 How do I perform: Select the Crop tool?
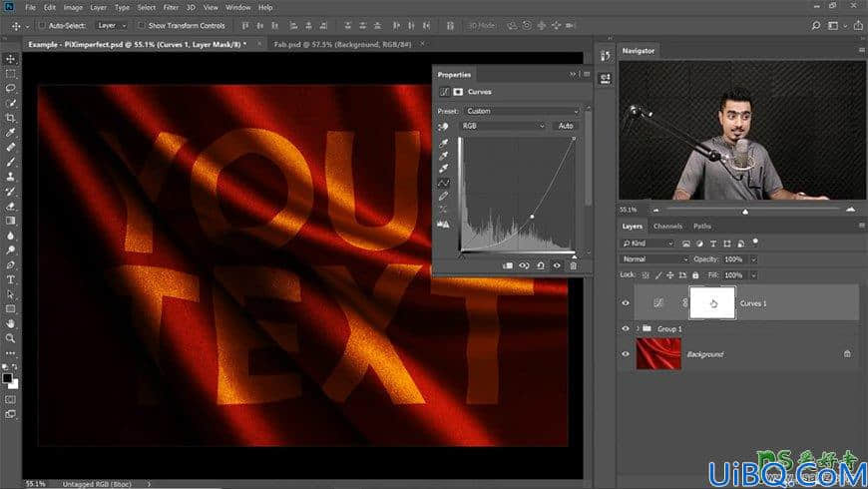[11, 118]
